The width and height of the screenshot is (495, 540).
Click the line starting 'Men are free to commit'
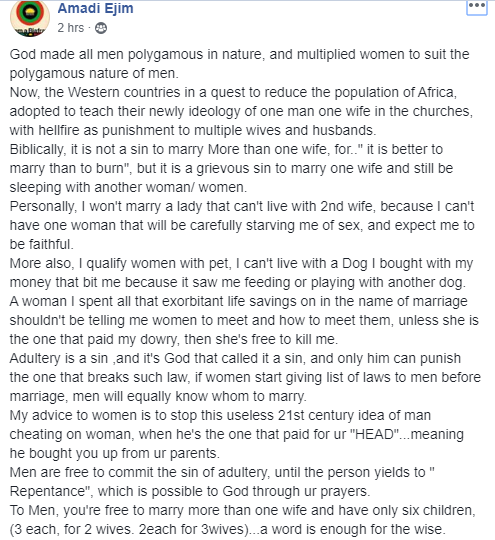coord(222,472)
